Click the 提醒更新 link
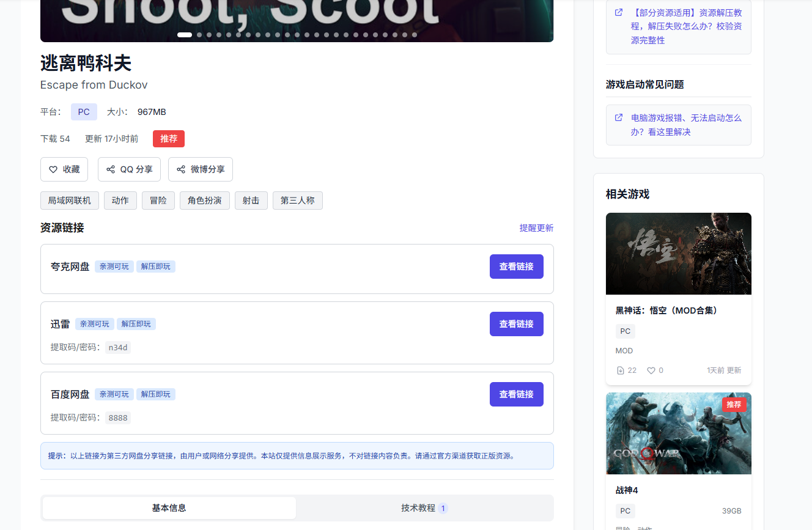This screenshot has width=812, height=530. [536, 228]
